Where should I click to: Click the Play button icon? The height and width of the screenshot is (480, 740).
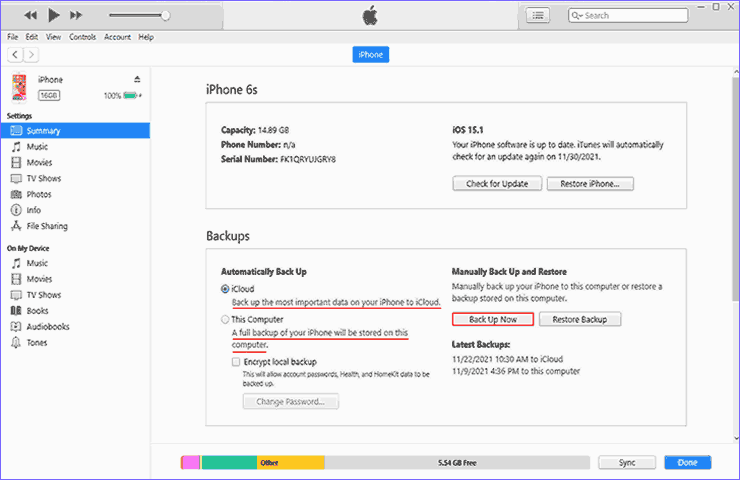pyautogui.click(x=54, y=16)
